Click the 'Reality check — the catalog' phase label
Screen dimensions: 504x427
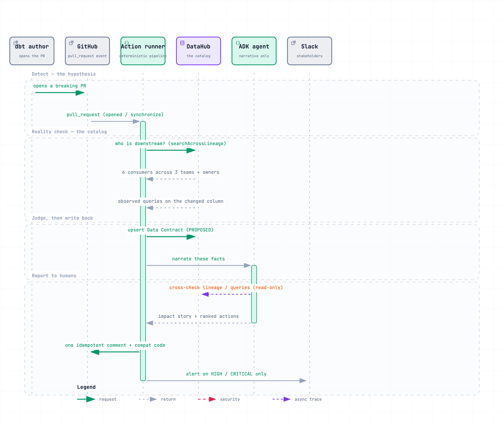[x=69, y=132]
